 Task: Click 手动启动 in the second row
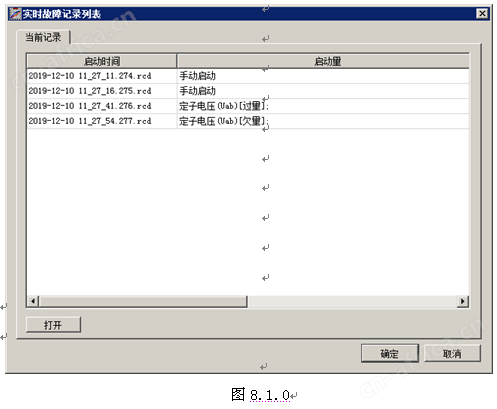197,91
